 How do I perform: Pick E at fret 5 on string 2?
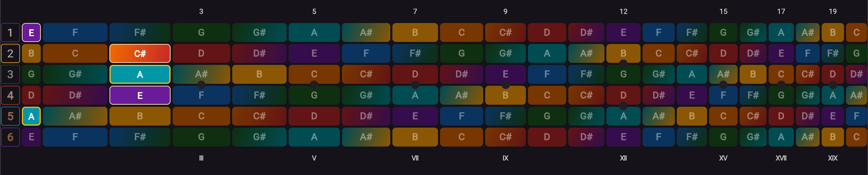tap(314, 54)
